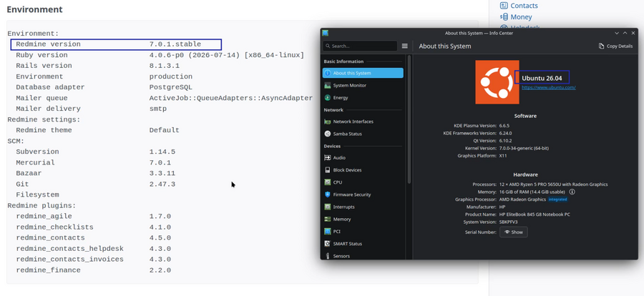This screenshot has height=296, width=644.
Task: Click the 'Environment' page heading
Action: pyautogui.click(x=34, y=9)
